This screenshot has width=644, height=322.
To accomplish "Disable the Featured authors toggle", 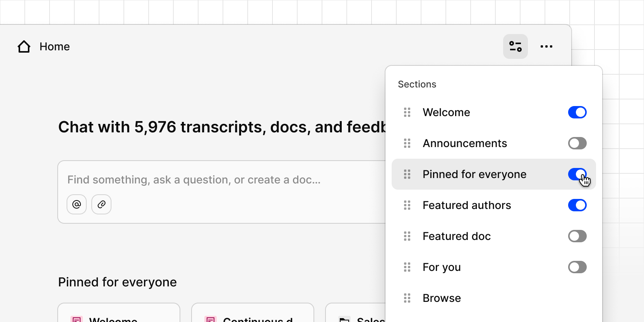I will (577, 205).
